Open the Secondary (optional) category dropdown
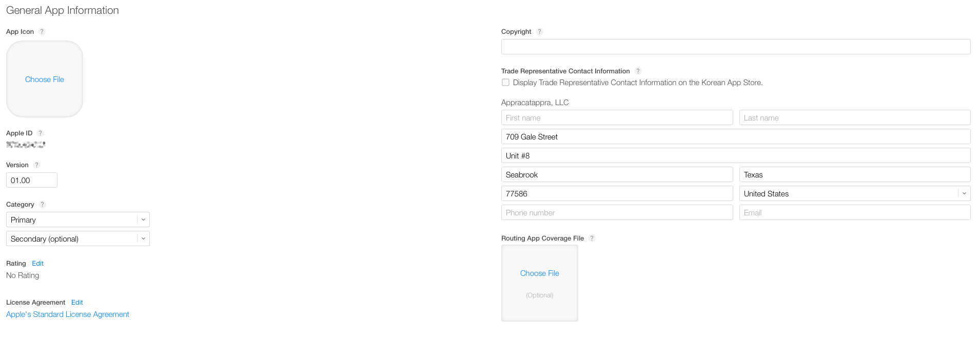Image resolution: width=980 pixels, height=339 pixels. click(x=77, y=238)
